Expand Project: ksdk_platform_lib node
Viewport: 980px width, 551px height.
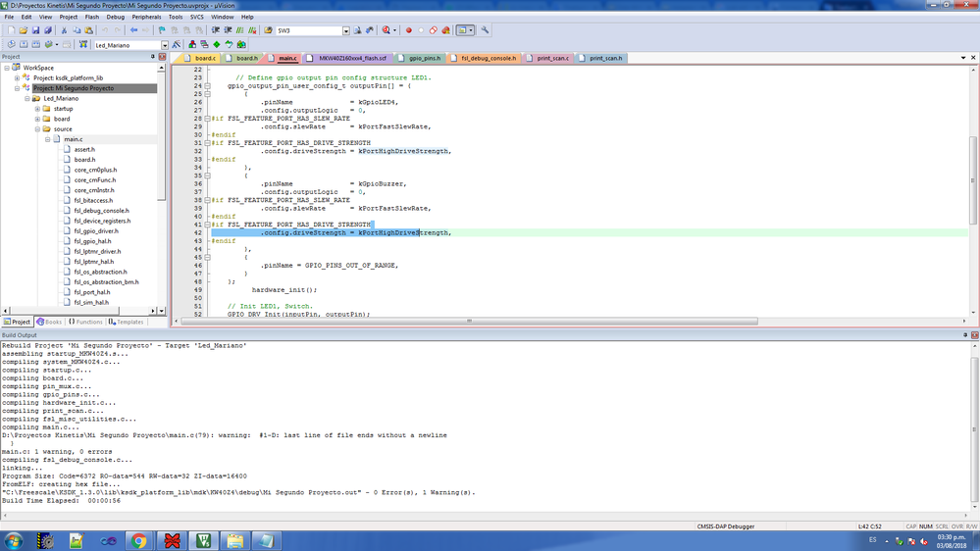18,78
